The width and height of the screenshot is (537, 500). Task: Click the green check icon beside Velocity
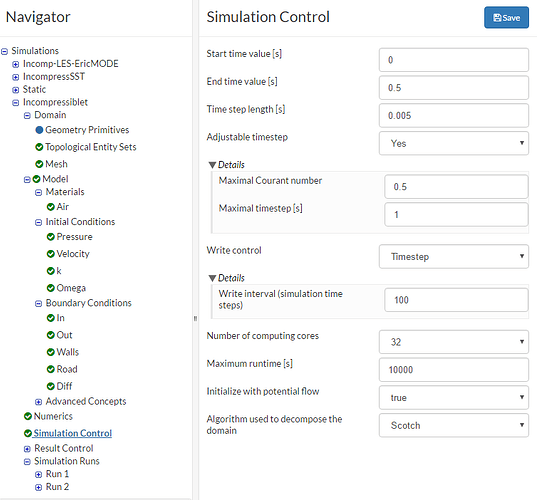pyautogui.click(x=51, y=254)
